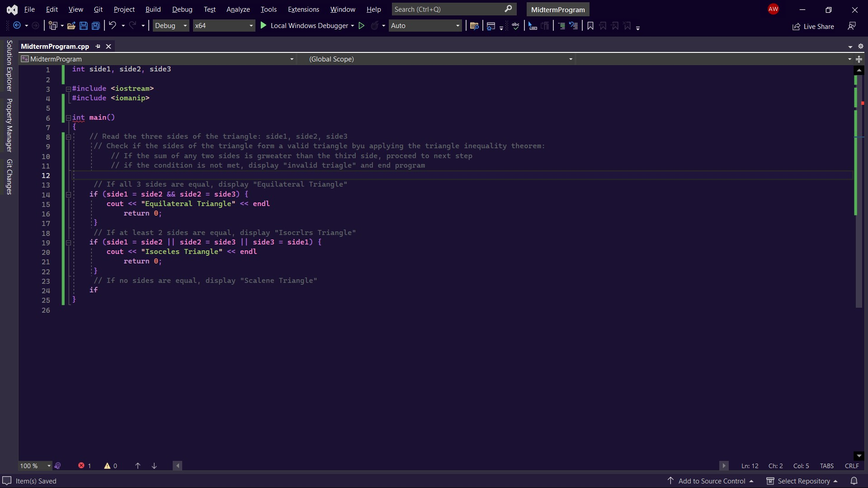Open the Solution Explorer side tab

point(9,66)
